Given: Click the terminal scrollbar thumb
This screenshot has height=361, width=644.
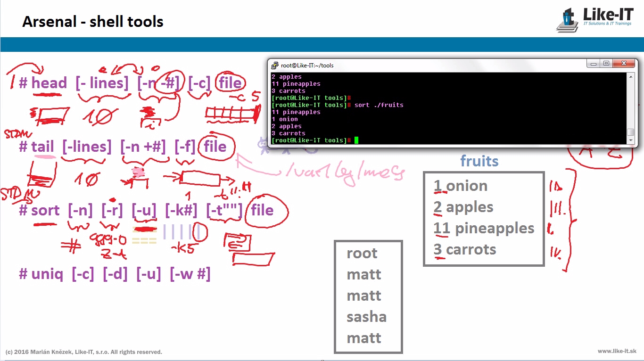Looking at the screenshot, I should coord(631,132).
